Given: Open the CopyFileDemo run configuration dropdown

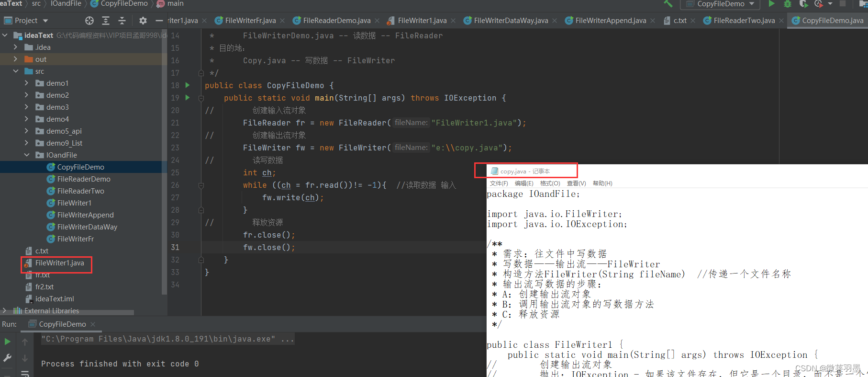Looking at the screenshot, I should (720, 4).
